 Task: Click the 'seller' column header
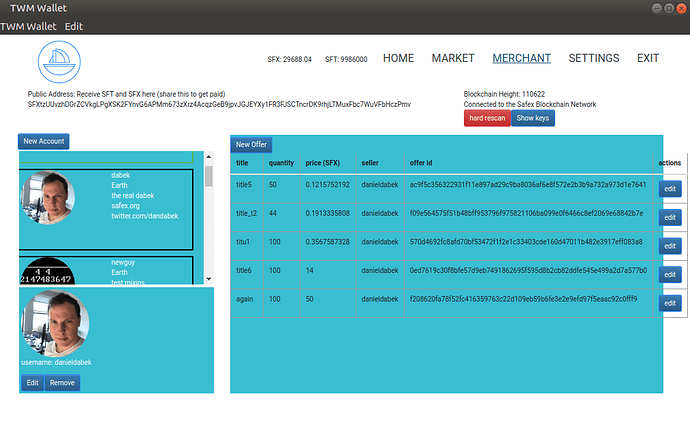(370, 163)
